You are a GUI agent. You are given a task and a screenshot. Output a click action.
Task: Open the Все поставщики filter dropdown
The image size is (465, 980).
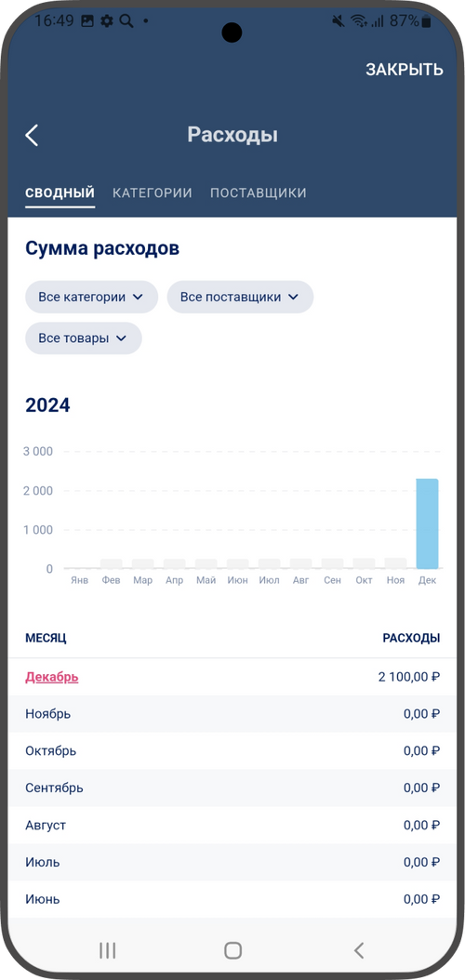pos(240,297)
